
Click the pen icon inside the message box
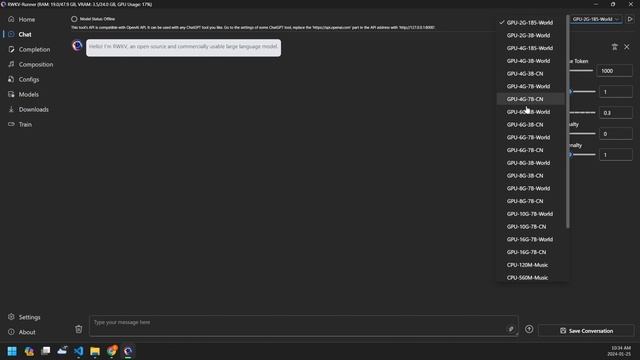pyautogui.click(x=511, y=329)
